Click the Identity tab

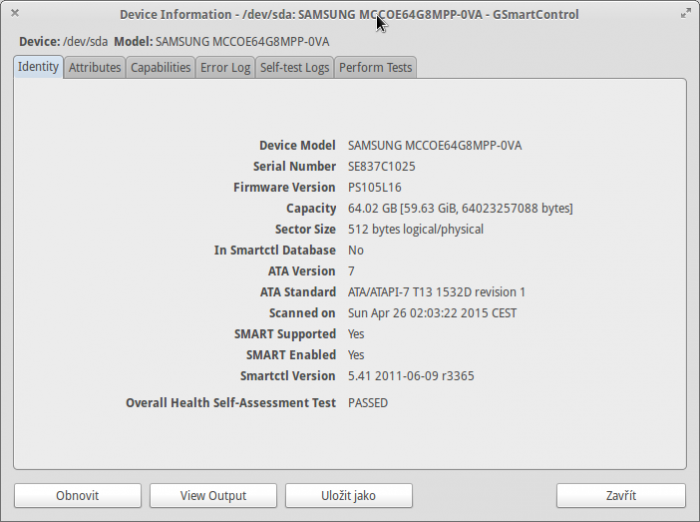38,67
